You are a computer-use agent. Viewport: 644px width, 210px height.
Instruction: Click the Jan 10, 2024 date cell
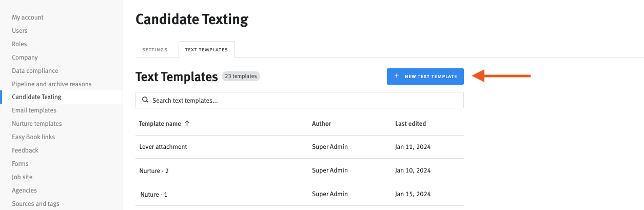pyautogui.click(x=413, y=170)
